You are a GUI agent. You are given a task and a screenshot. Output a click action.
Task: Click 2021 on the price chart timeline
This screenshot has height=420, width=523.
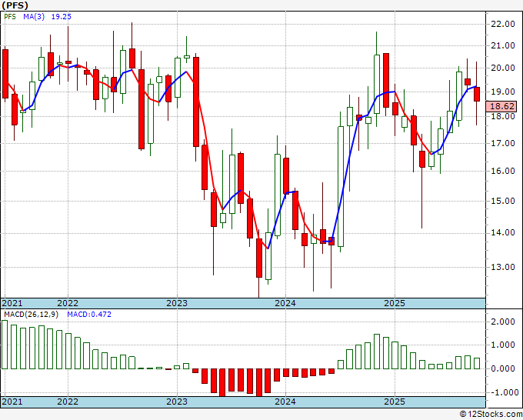coord(12,303)
